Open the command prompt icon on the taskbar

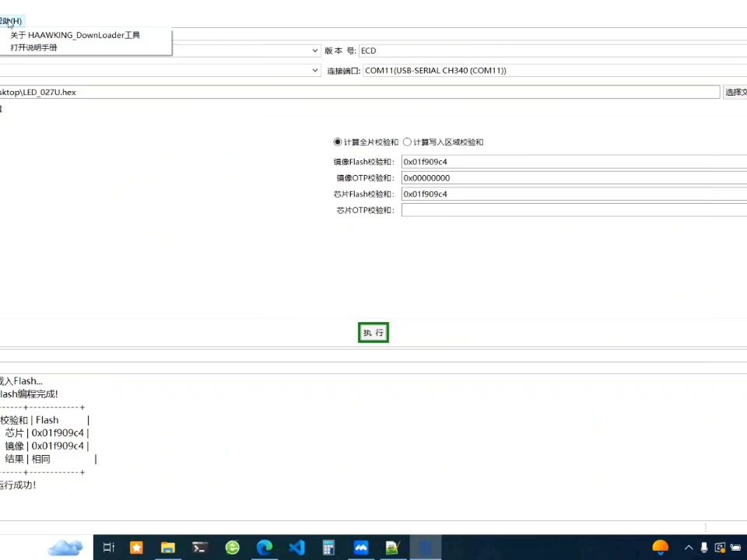[199, 548]
